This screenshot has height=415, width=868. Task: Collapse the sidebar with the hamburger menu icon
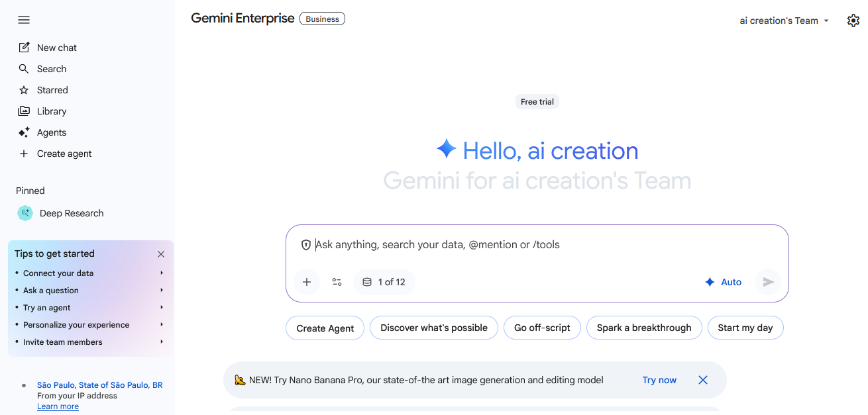[x=24, y=20]
